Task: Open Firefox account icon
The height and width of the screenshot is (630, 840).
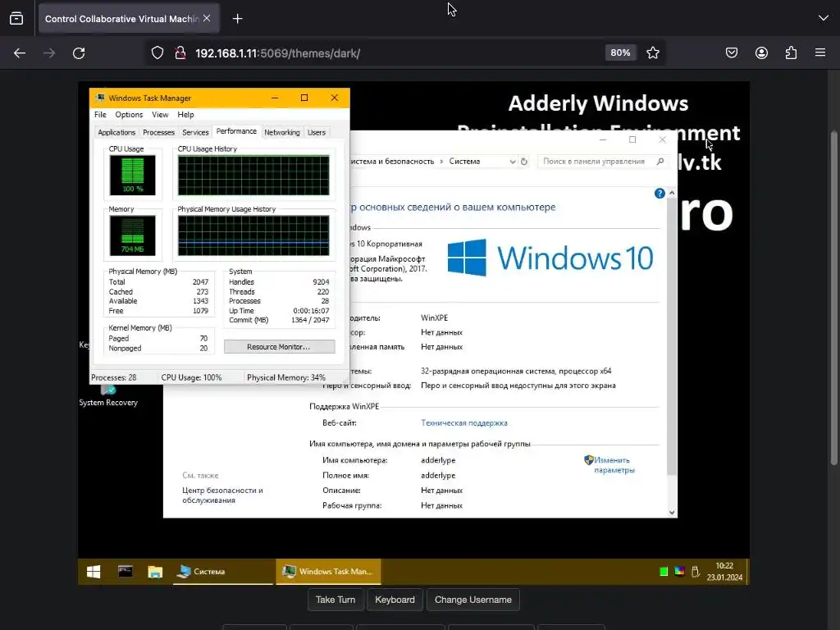Action: click(x=761, y=53)
